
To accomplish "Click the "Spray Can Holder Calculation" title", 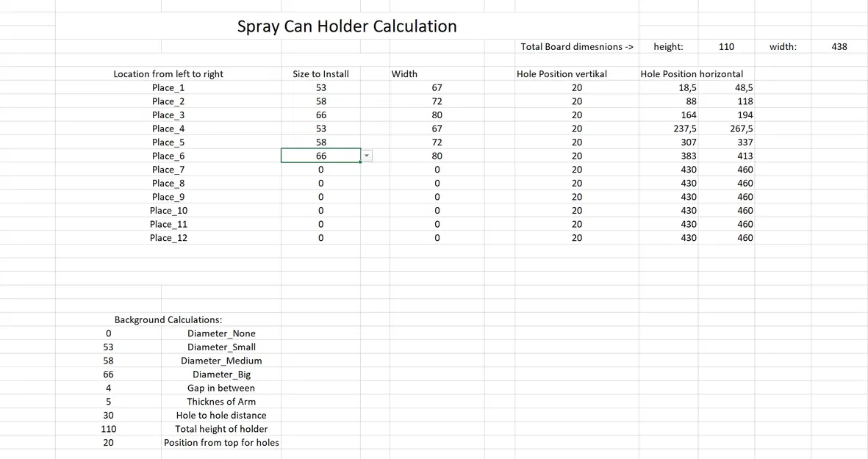I will (347, 26).
